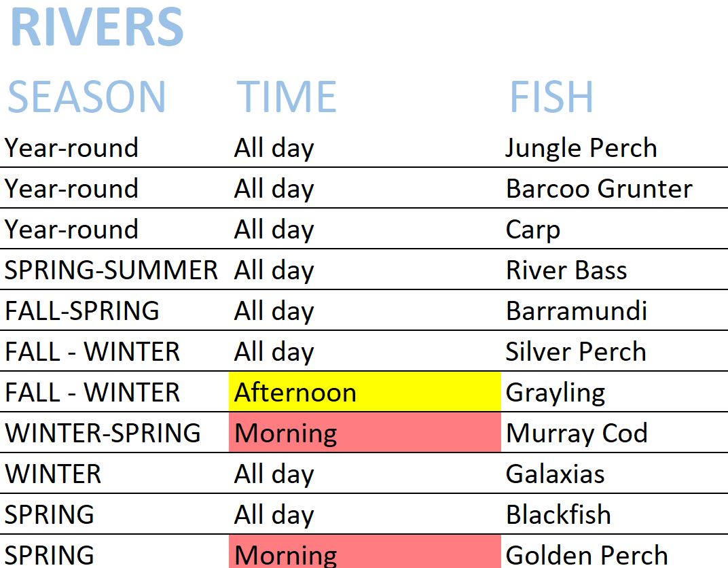Select the TIME column header

[286, 96]
